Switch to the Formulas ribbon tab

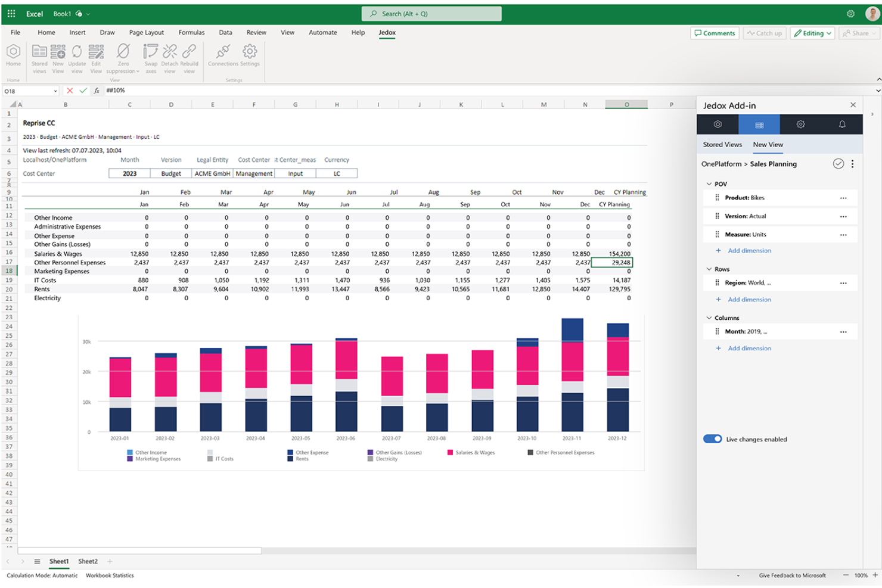pyautogui.click(x=191, y=33)
